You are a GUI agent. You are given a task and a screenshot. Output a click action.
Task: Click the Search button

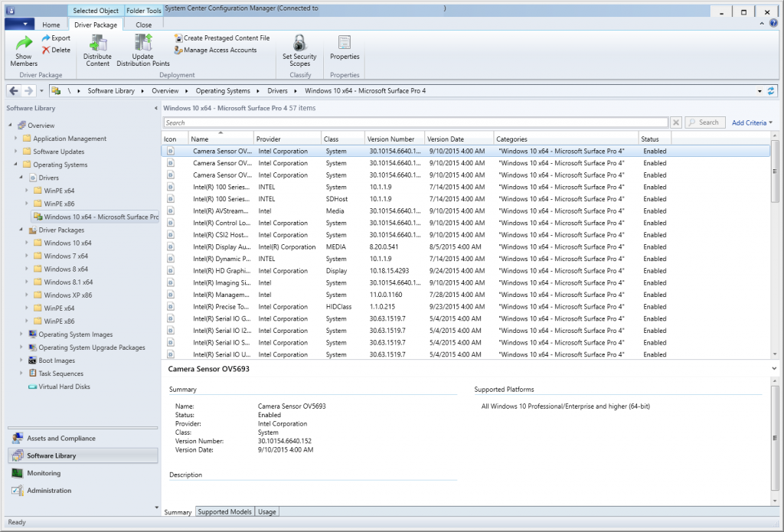click(704, 122)
